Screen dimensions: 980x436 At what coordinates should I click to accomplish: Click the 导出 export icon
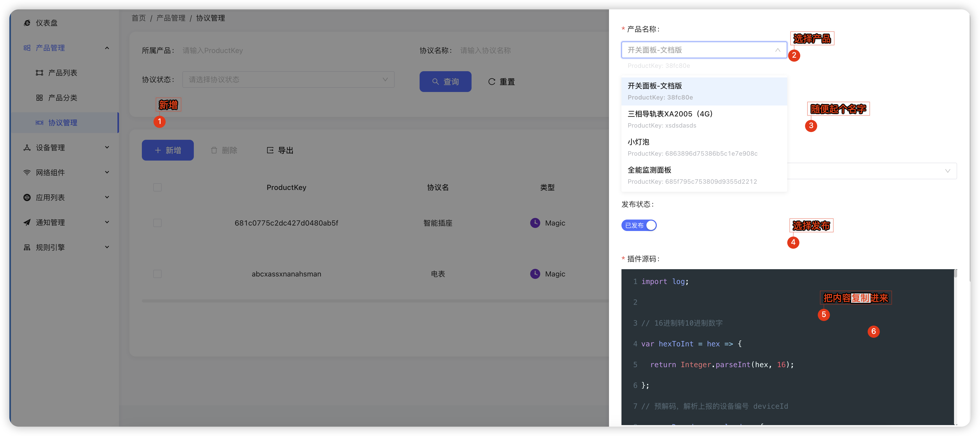point(270,150)
